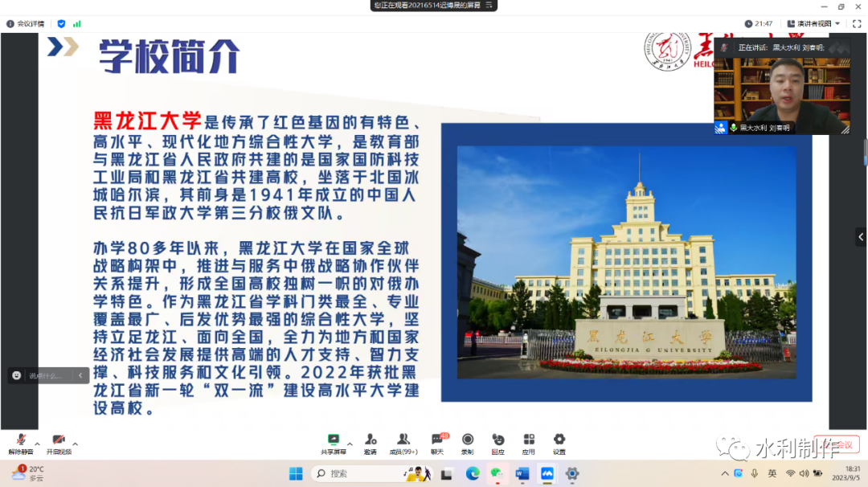The width and height of the screenshot is (868, 487).
Task: Click the meeting timer 21:47
Action: 759,24
